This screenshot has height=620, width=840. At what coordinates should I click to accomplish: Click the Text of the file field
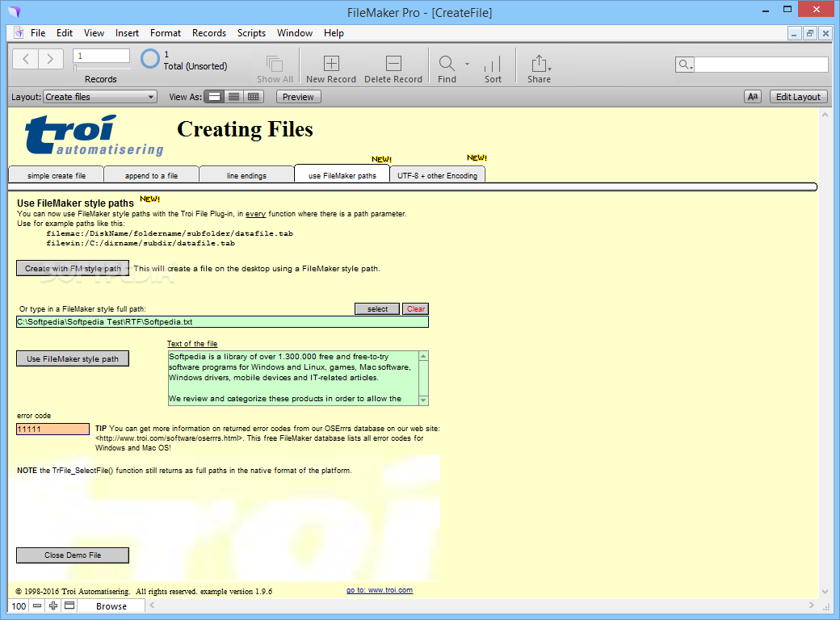tap(293, 378)
